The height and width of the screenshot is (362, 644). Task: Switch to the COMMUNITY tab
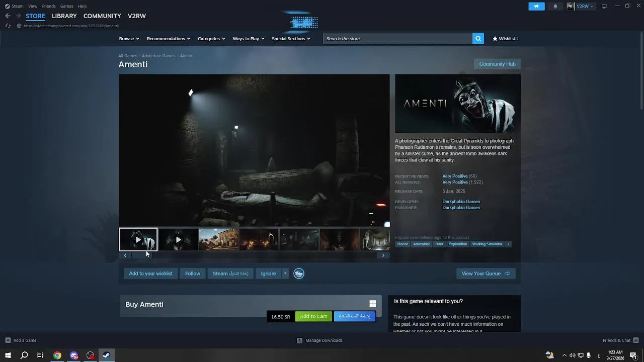102,16
